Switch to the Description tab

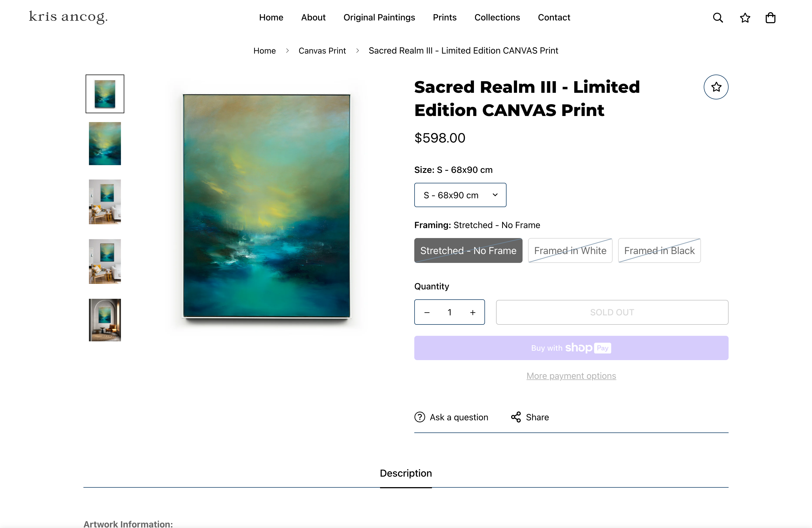coord(406,473)
